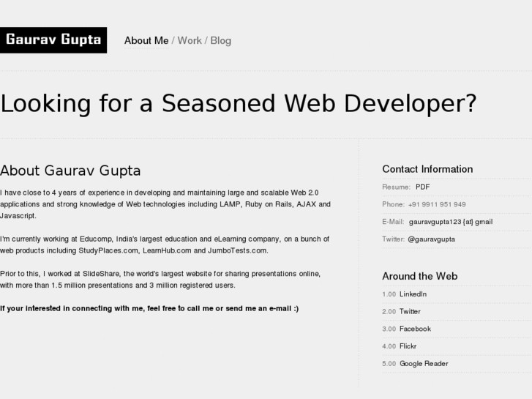Viewport: 532px width, 399px height.
Task: Open the About Me page
Action: [146, 41]
